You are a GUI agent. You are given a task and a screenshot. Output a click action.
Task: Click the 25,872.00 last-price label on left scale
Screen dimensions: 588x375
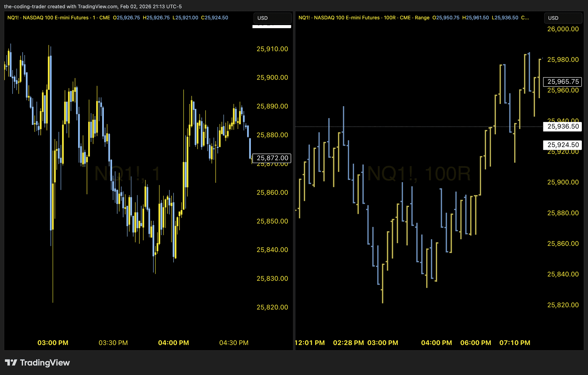(271, 158)
